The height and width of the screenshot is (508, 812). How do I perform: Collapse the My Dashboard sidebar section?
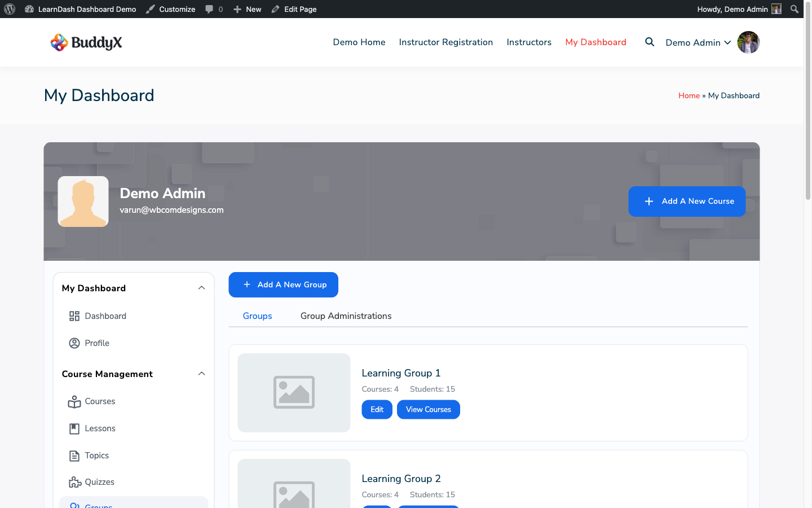(x=201, y=287)
